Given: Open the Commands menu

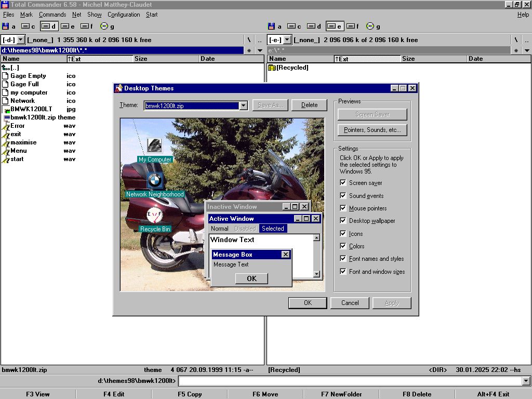Looking at the screenshot, I should click(52, 15).
